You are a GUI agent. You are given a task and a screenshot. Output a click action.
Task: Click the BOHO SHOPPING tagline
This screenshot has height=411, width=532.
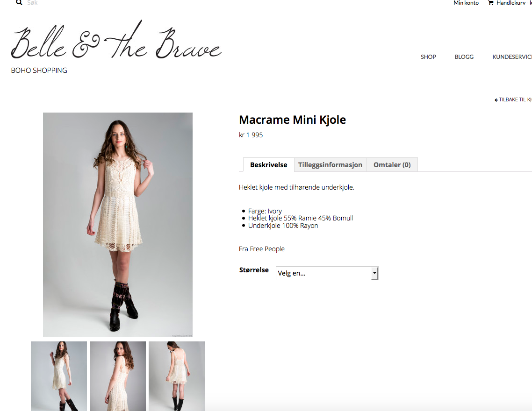click(x=39, y=71)
